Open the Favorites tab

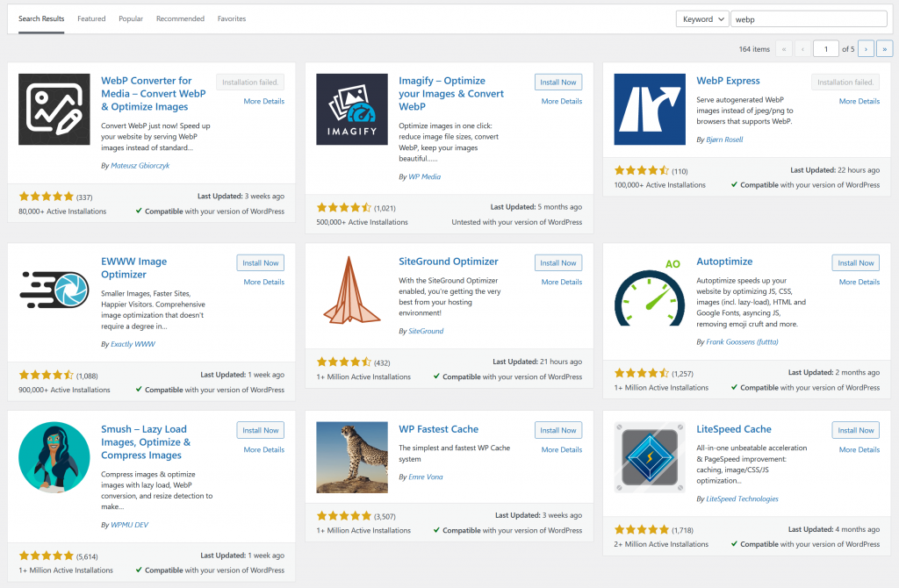232,18
